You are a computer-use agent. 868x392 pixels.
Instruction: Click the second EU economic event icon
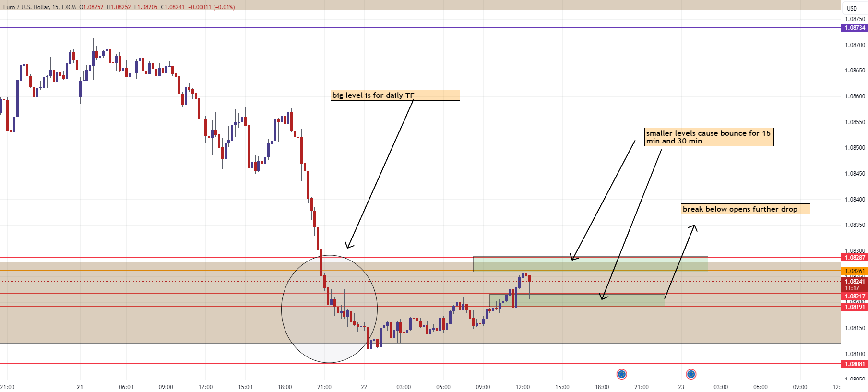pyautogui.click(x=690, y=374)
